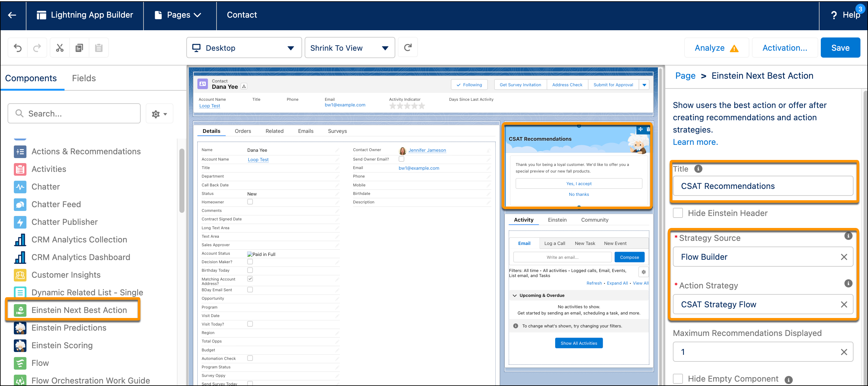
Task: Select Actions & Recommendations component
Action: click(77, 151)
